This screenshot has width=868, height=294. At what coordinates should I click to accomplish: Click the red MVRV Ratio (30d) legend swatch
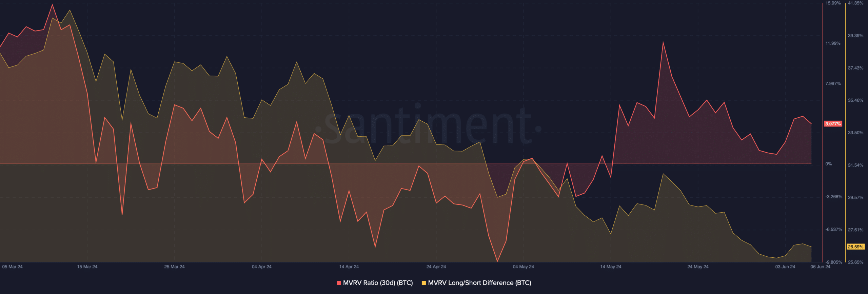coord(339,283)
